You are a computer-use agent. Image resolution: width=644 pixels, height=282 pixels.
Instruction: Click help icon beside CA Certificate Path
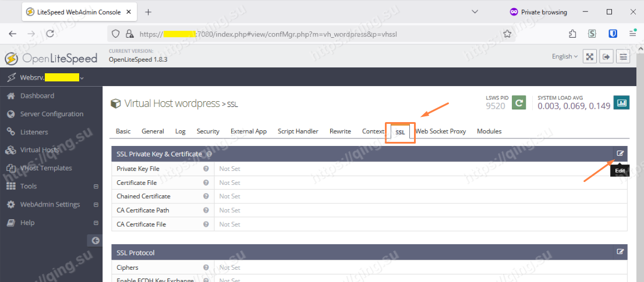coord(206,210)
